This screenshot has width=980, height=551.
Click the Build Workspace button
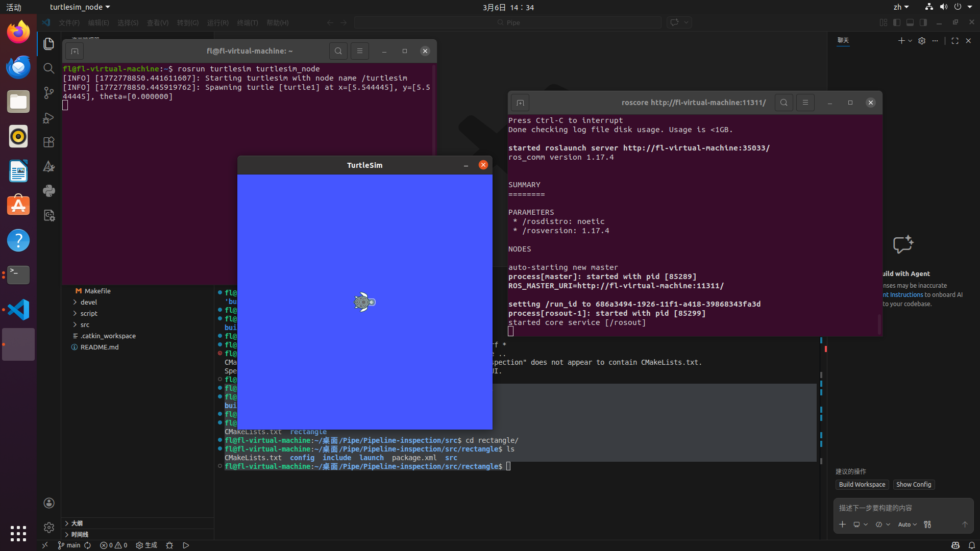point(862,485)
